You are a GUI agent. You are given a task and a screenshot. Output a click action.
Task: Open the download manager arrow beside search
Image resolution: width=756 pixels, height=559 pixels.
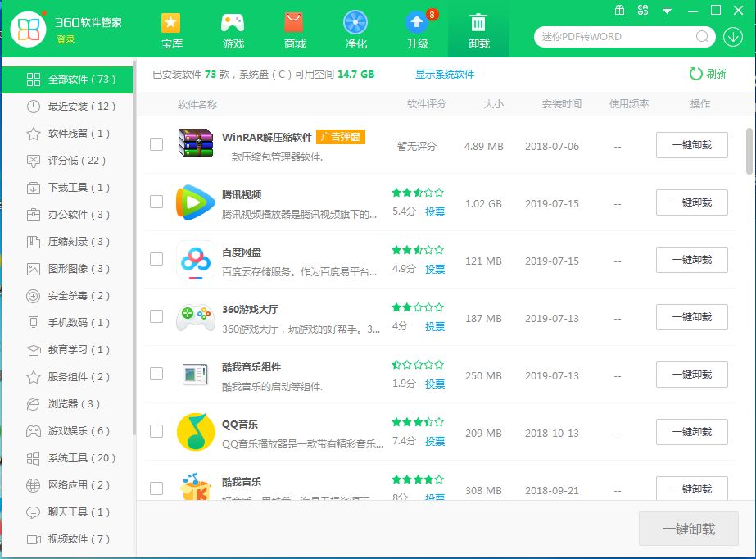click(x=731, y=37)
